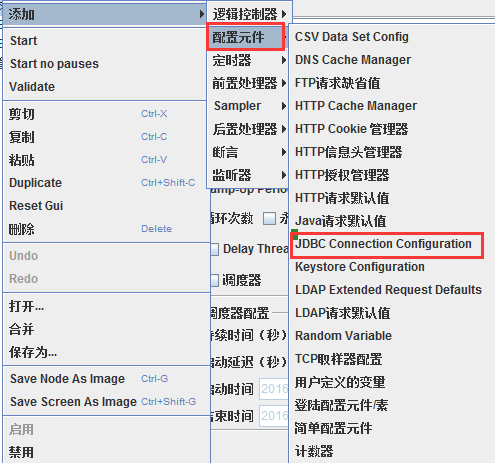Expand the 监听器 submenu
The height and width of the screenshot is (463, 495).
click(x=247, y=175)
